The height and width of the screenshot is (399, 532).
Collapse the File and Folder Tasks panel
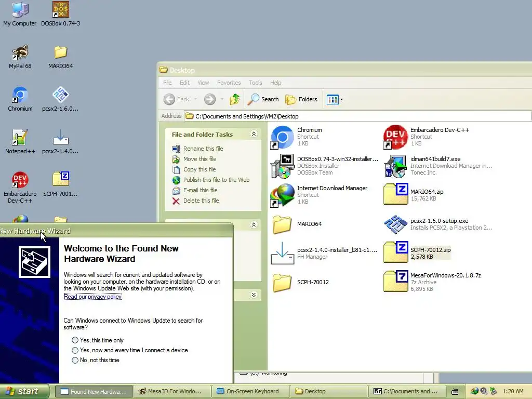coord(254,134)
